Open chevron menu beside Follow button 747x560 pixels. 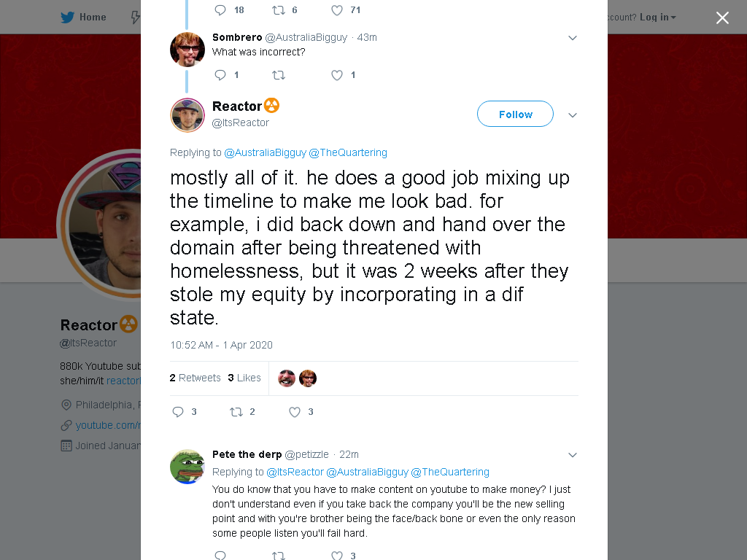click(573, 114)
